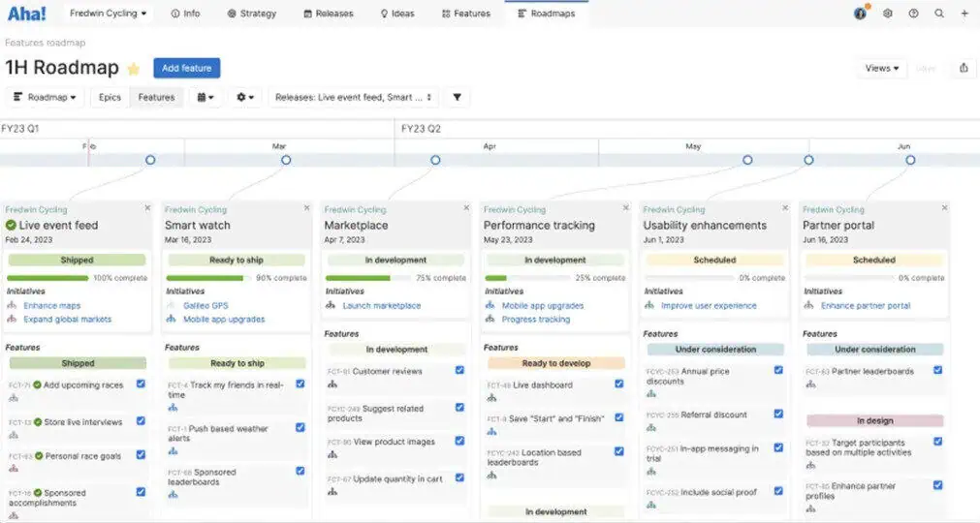Click the Feb release marker on the timeline
This screenshot has width=980, height=523.
pos(150,160)
